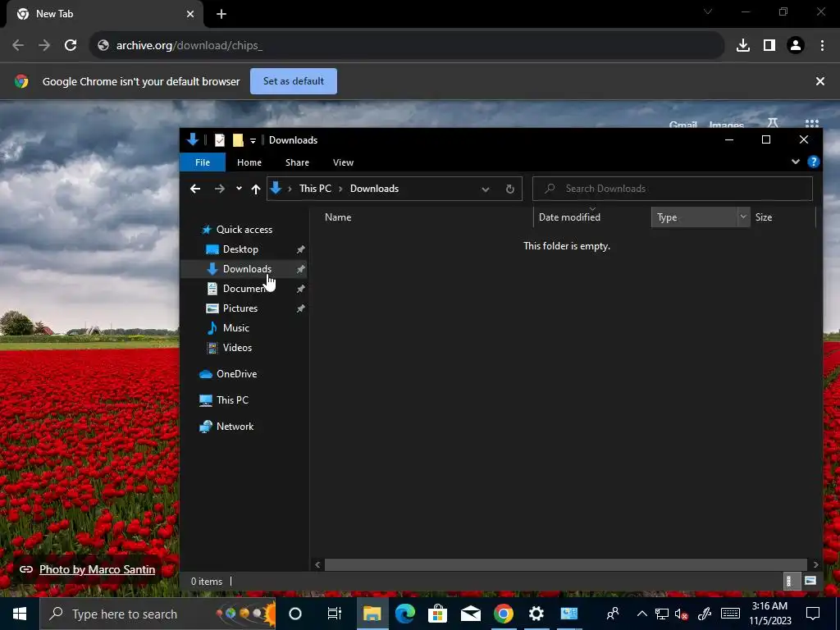Open Chrome's three-dot menu
840x630 pixels.
(822, 45)
